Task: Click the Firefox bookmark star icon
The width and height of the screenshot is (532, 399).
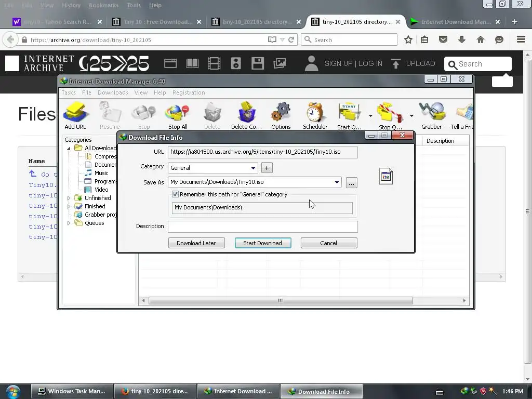Action: [408, 39]
